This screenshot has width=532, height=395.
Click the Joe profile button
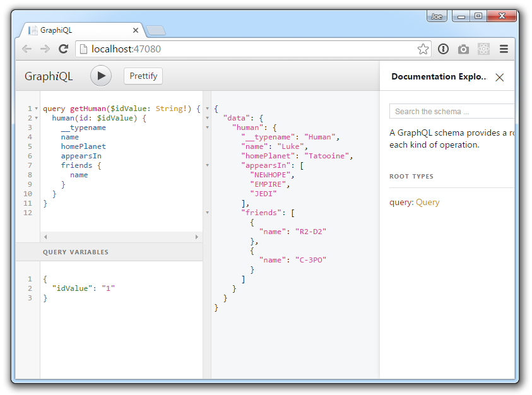pyautogui.click(x=437, y=16)
